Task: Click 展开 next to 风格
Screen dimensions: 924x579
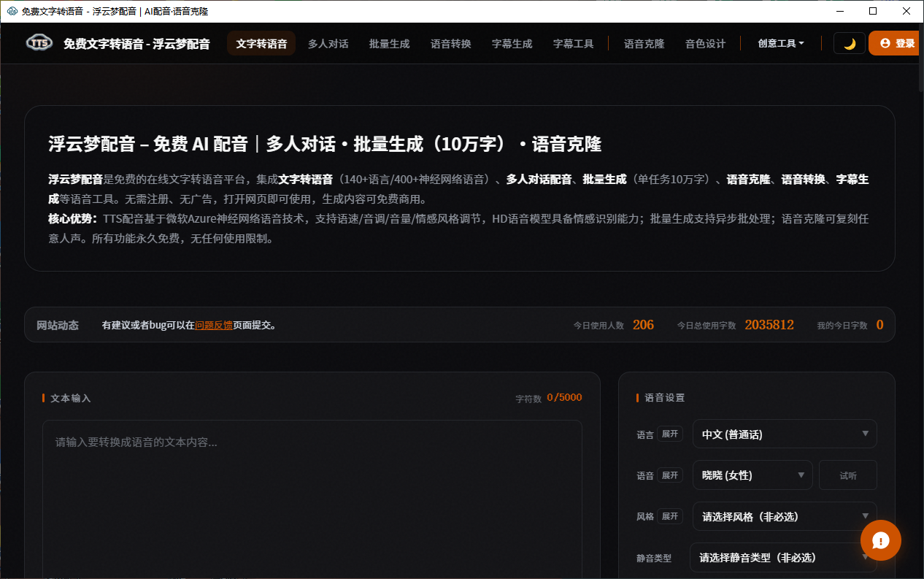Action: click(x=670, y=516)
